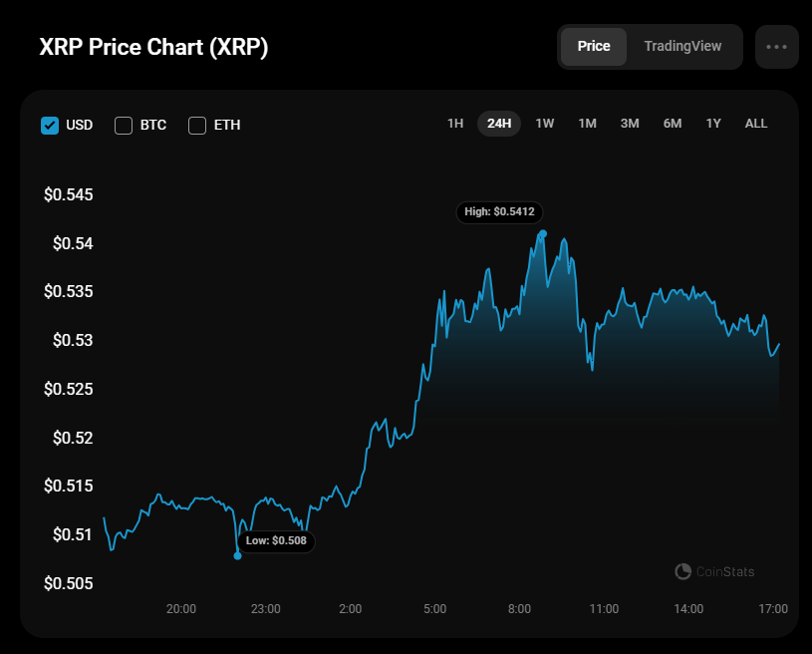This screenshot has height=654, width=812.
Task: Enable the BTC currency checkbox
Action: pos(124,125)
